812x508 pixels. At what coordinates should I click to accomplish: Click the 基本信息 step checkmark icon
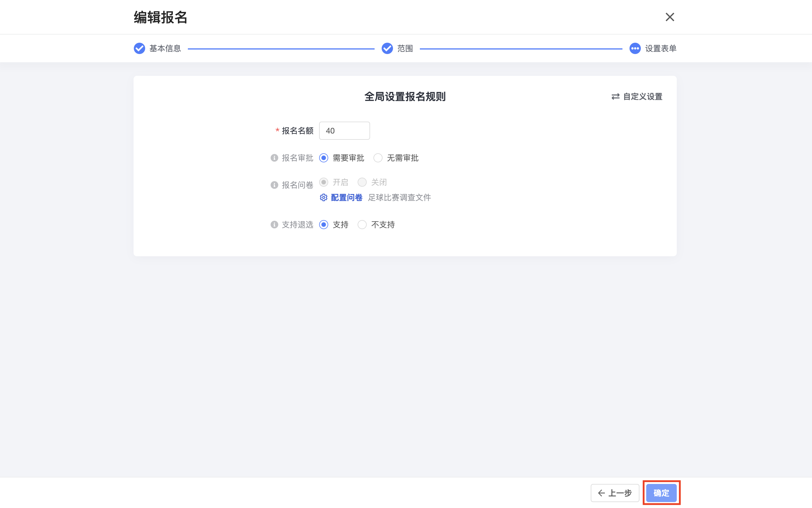pos(139,48)
